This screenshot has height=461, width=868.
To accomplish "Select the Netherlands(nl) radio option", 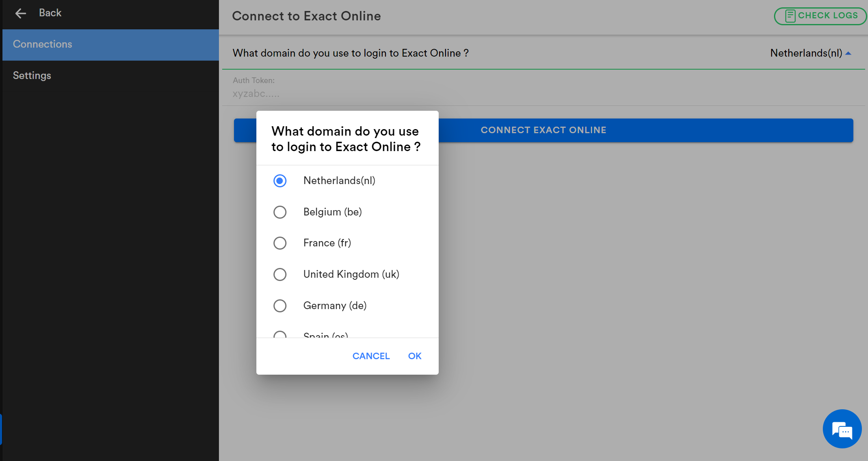I will pos(280,181).
